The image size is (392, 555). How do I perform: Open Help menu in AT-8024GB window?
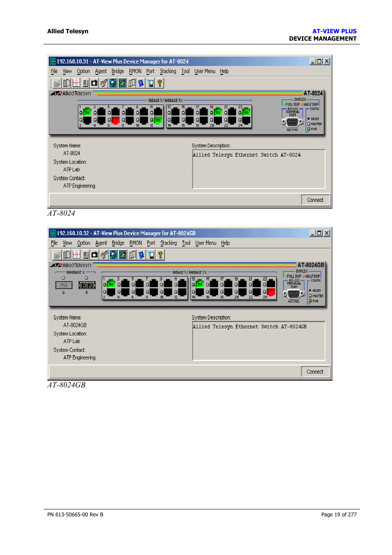click(225, 243)
